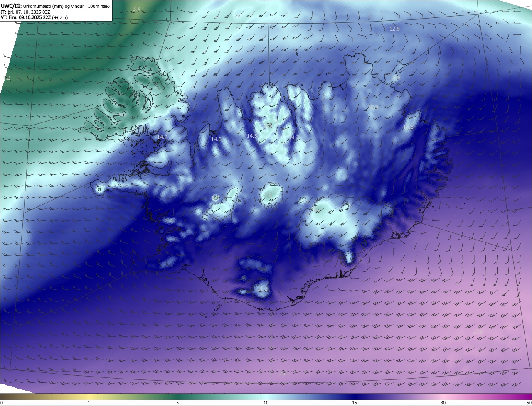Click the 26.1 value label over the southern ocean

pyautogui.click(x=284, y=374)
